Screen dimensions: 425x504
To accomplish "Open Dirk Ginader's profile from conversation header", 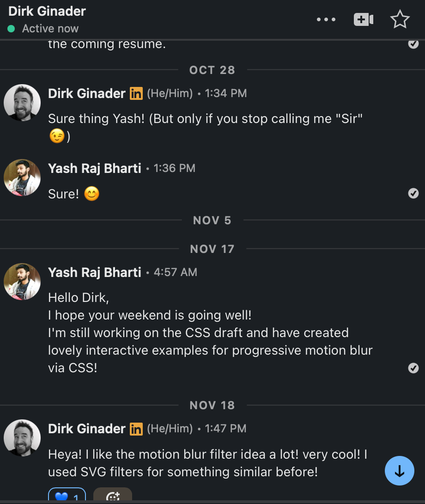I will click(x=47, y=11).
